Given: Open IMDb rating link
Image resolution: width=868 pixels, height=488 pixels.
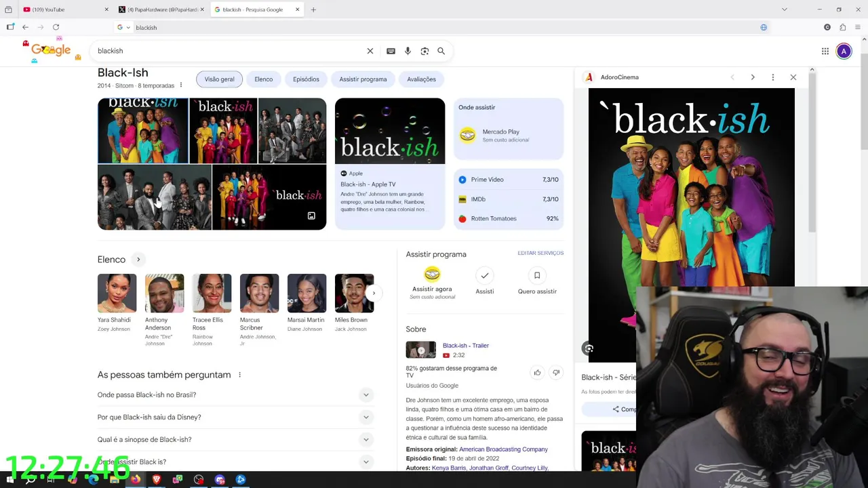Looking at the screenshot, I should click(x=509, y=199).
